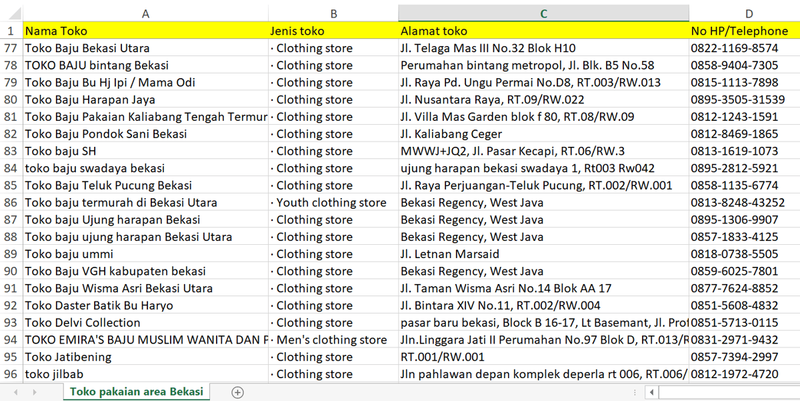The width and height of the screenshot is (800, 401).
Task: Select the Youth clothing store cell
Action: click(333, 203)
